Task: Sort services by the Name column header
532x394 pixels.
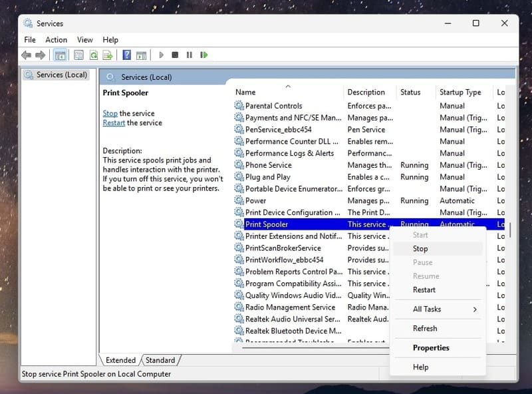Action: (289, 92)
